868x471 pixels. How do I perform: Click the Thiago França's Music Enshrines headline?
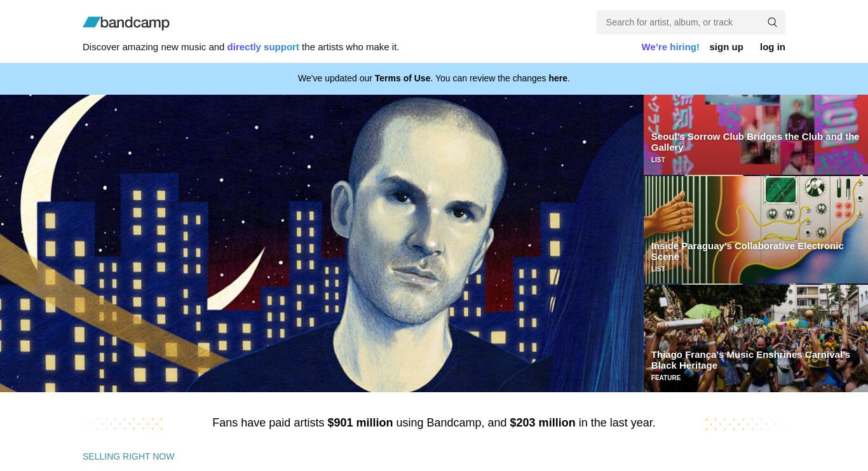(x=750, y=360)
